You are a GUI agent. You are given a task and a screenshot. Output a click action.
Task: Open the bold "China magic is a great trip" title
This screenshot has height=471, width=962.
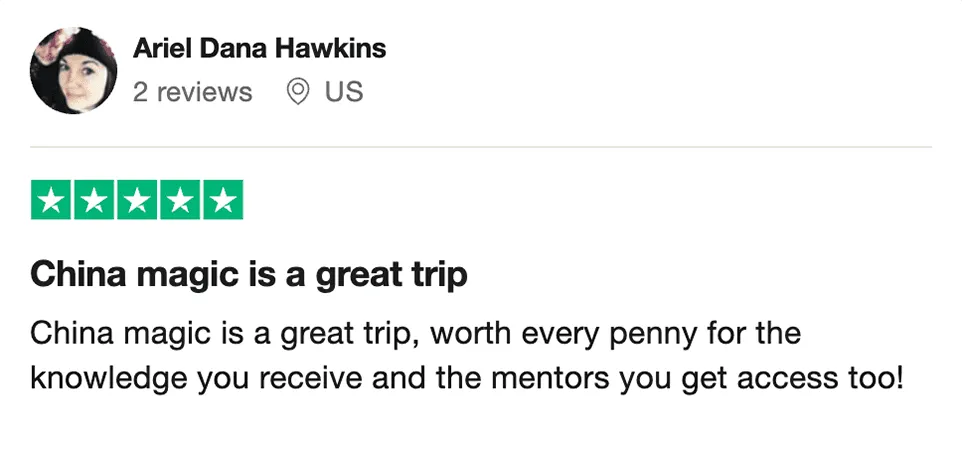[249, 274]
